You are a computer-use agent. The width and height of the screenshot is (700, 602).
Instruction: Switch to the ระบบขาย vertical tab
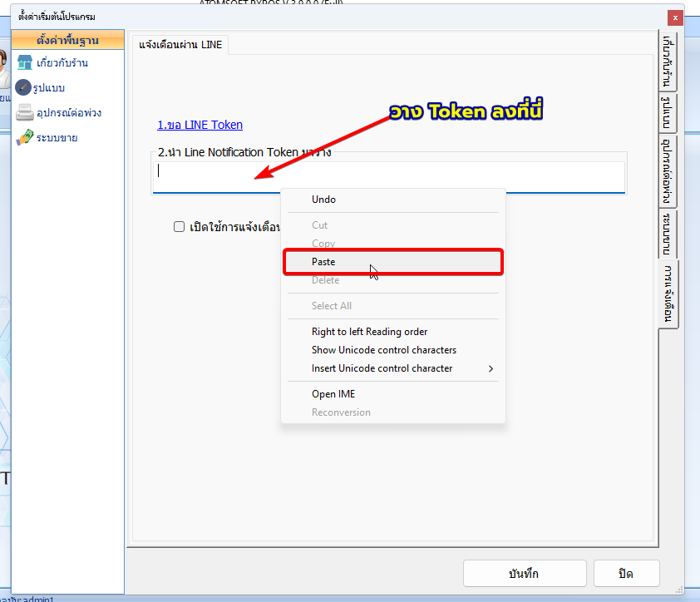[x=668, y=234]
